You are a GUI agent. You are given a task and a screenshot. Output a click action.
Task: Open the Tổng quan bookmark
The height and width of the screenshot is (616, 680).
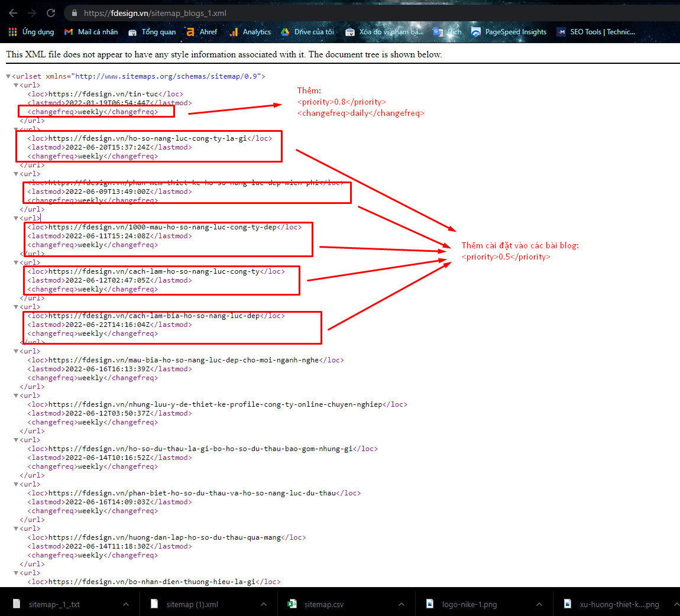coord(152,32)
